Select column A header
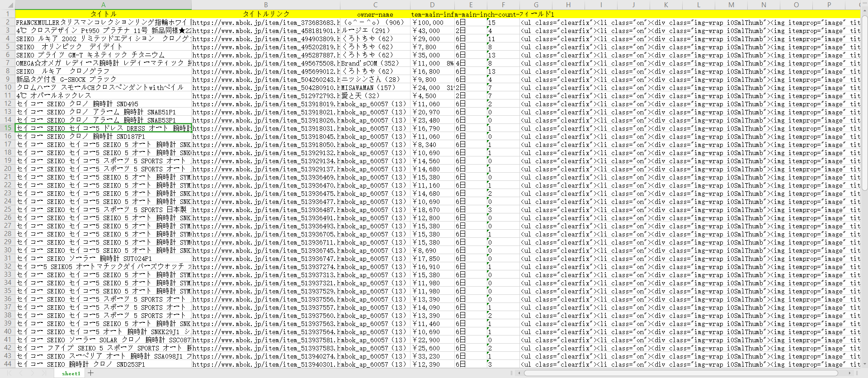868x378 pixels. tap(103, 5)
